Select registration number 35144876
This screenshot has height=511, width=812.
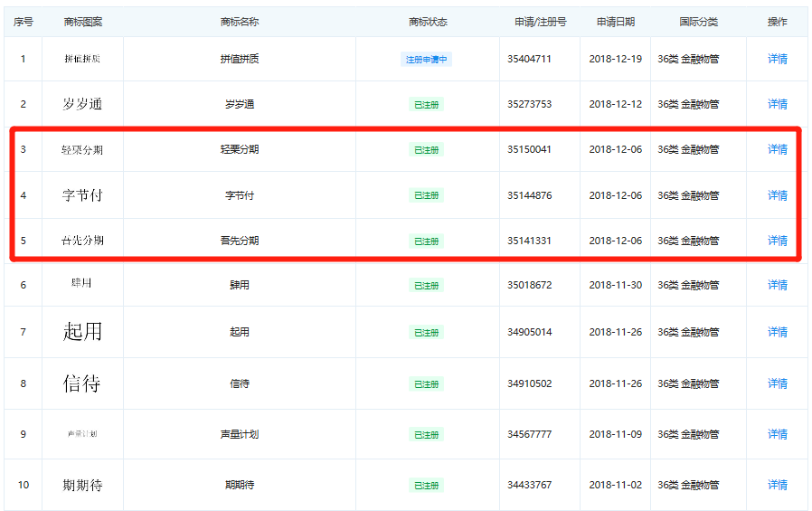529,195
